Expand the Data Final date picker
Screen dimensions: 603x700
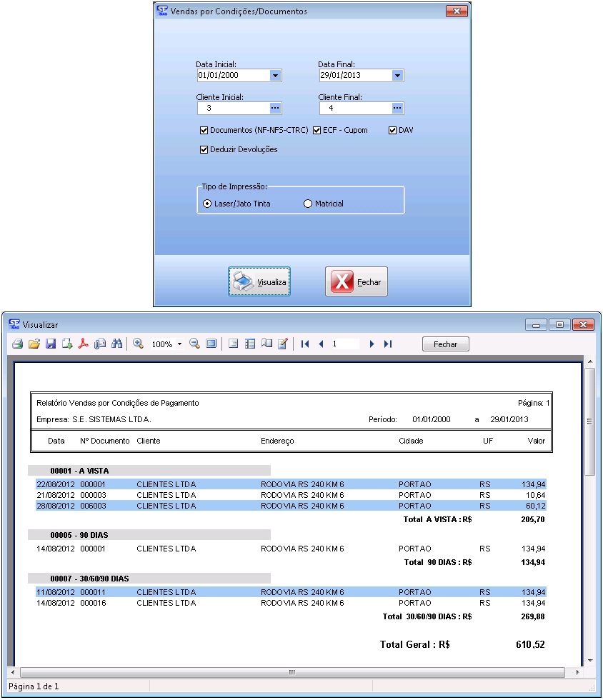[397, 76]
